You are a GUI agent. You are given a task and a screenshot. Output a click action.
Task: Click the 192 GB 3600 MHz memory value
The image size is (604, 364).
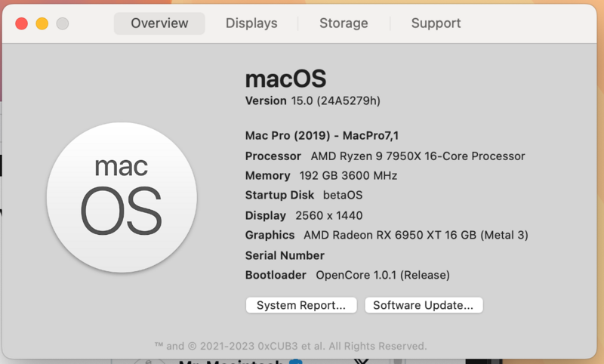(x=348, y=176)
